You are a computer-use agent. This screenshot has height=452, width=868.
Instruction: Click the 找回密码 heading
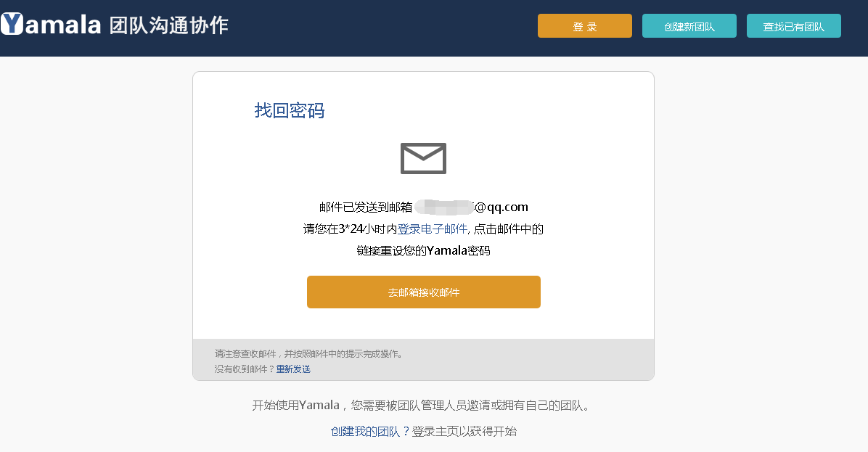pos(289,110)
